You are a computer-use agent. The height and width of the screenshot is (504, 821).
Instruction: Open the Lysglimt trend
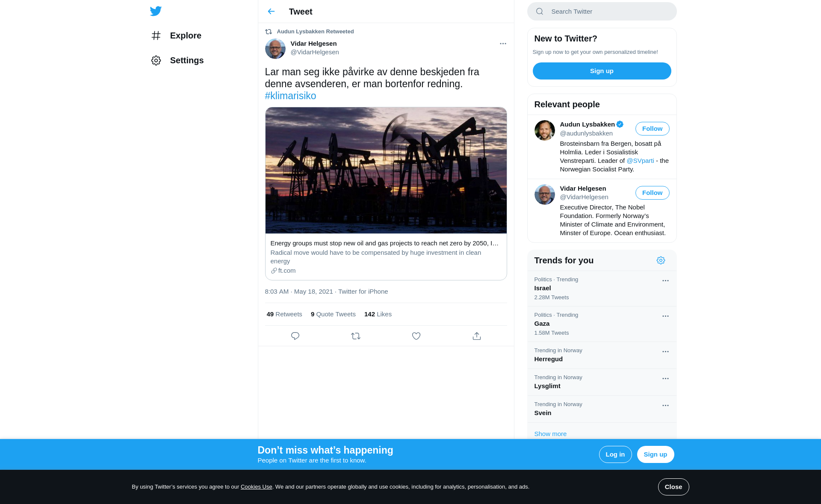[602, 382]
